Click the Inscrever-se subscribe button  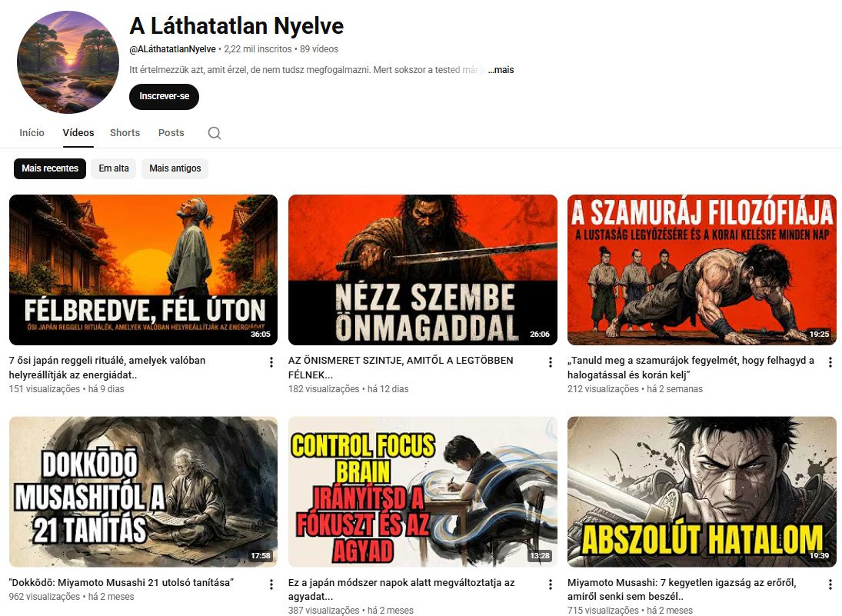point(164,96)
